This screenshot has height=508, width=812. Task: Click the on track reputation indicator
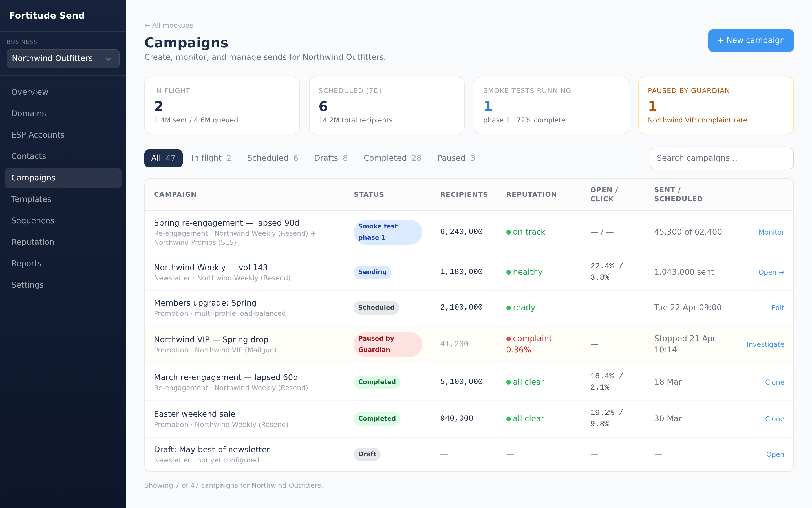coord(526,232)
